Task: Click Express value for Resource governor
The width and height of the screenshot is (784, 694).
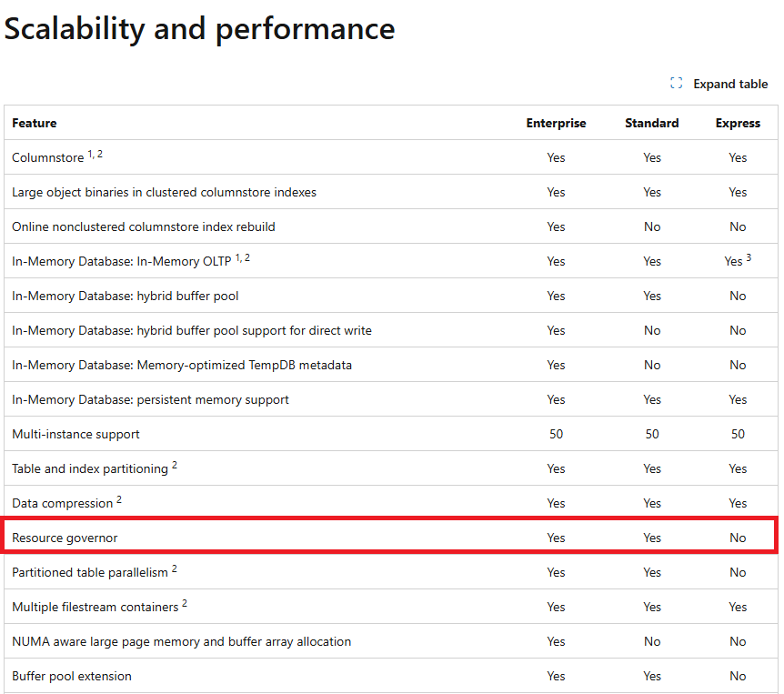Action: (x=738, y=538)
